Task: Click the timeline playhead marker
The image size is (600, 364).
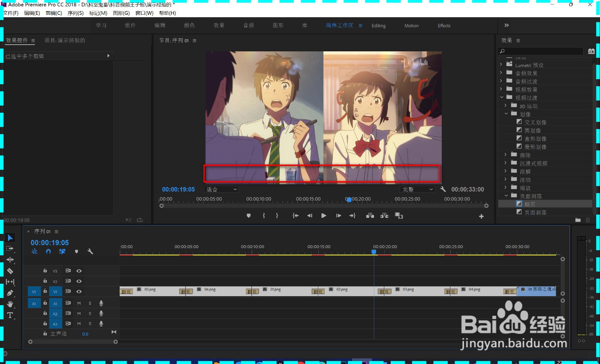Action: pyautogui.click(x=374, y=252)
